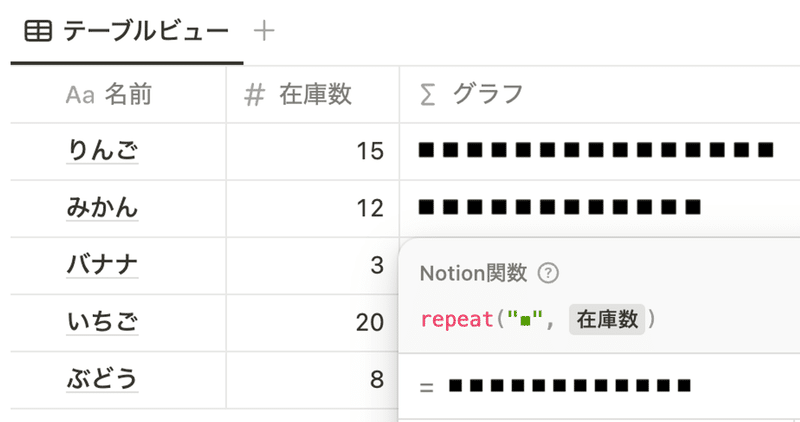
Task: Open the 名前 column header menu
Action: click(118, 95)
